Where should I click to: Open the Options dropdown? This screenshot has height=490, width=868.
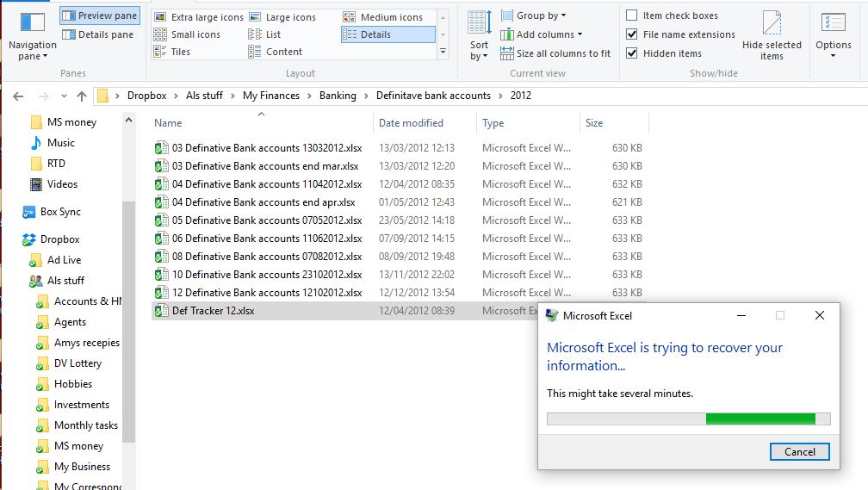(x=834, y=36)
